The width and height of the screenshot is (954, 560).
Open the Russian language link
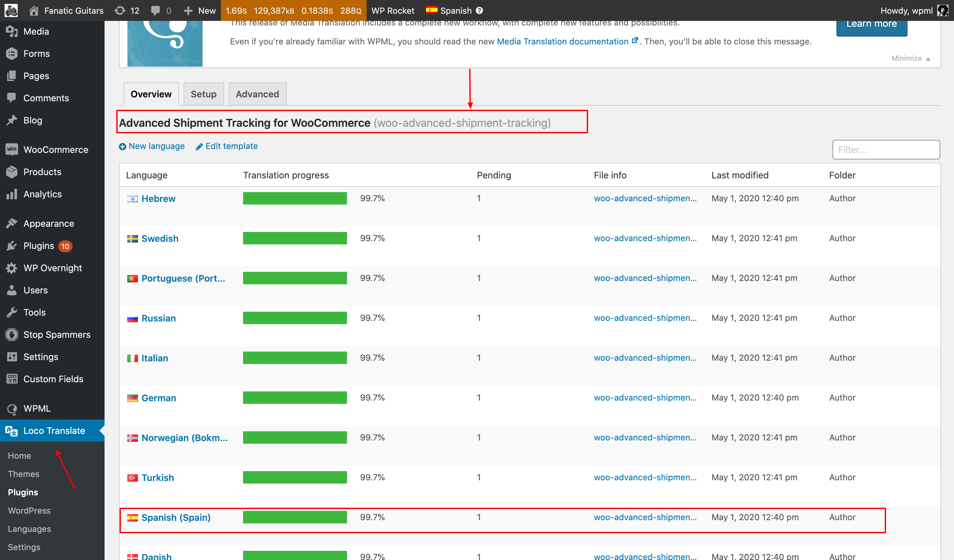[x=159, y=318]
